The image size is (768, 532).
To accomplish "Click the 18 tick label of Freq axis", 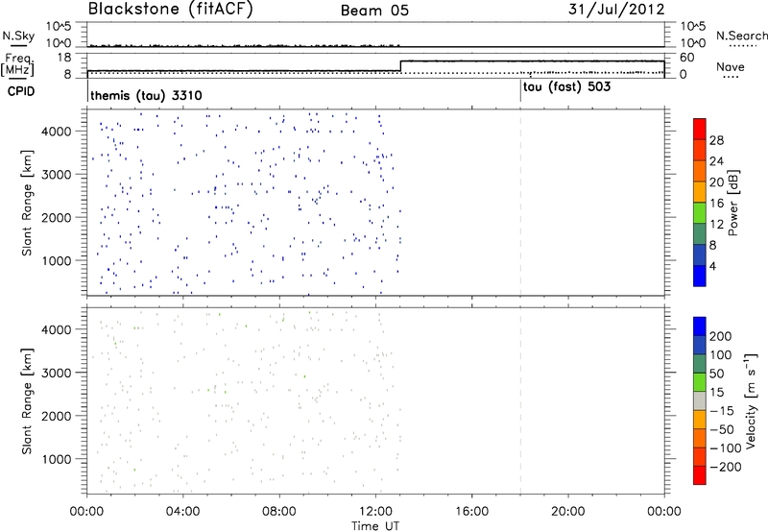I will [x=63, y=58].
